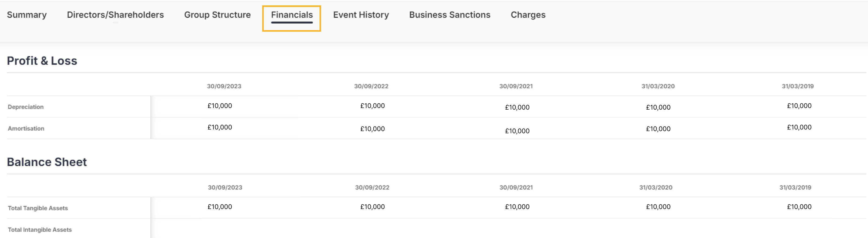Select the Financials tab
The image size is (868, 238).
click(292, 15)
